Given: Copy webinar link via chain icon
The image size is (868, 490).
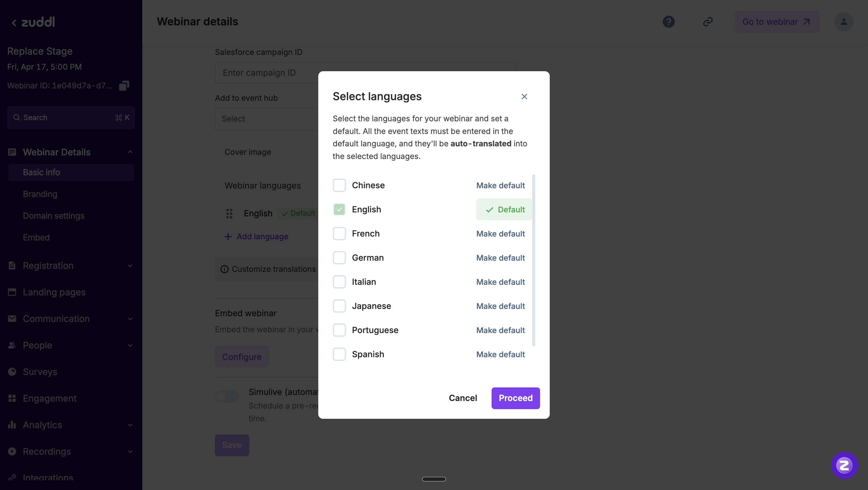Looking at the screenshot, I should click(x=708, y=22).
